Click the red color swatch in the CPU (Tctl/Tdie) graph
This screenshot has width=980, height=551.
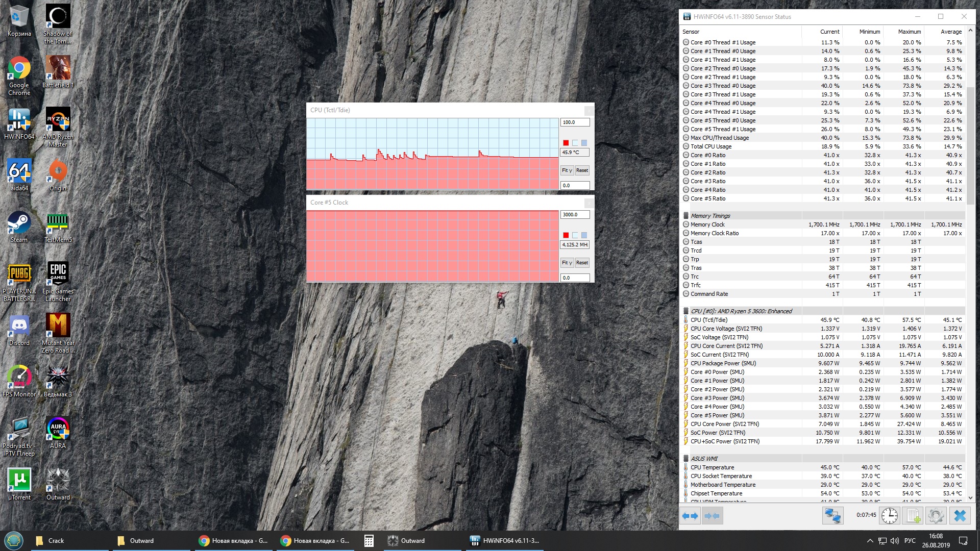566,143
